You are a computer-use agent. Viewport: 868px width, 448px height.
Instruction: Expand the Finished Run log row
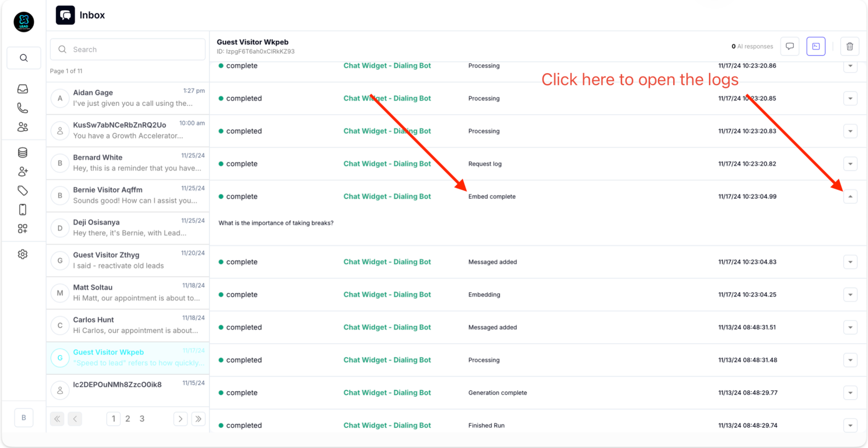click(850, 426)
